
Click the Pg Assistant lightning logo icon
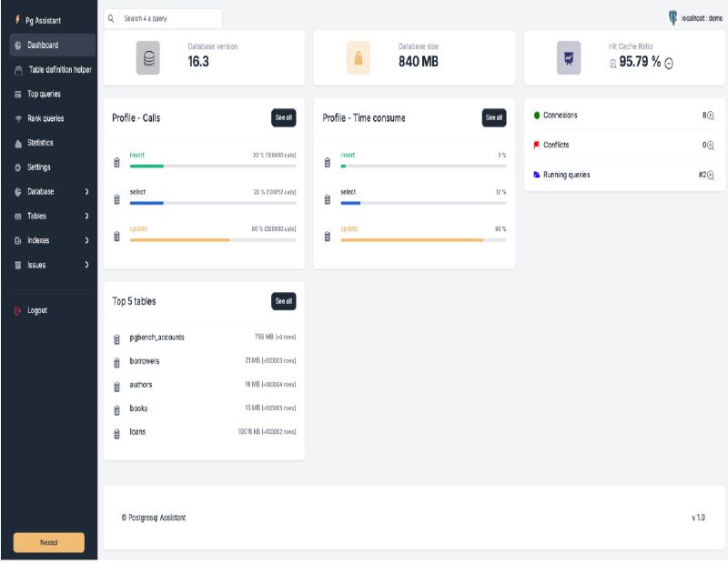coord(17,19)
